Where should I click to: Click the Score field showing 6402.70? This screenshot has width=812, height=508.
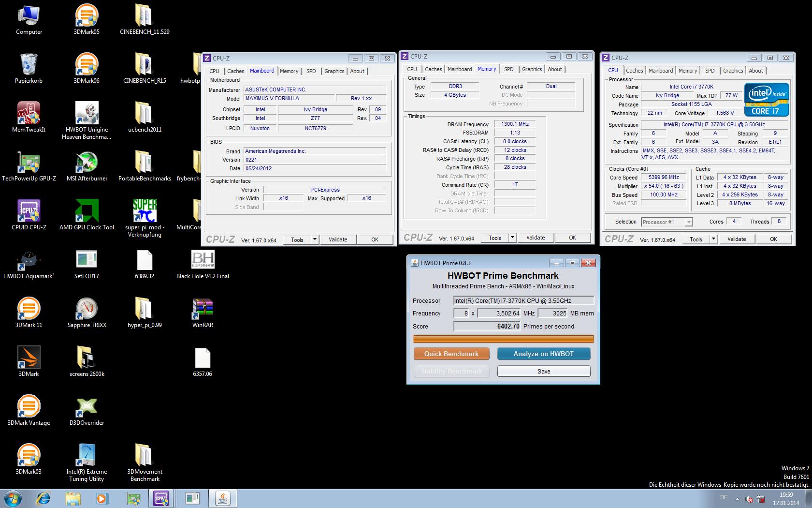click(x=487, y=326)
